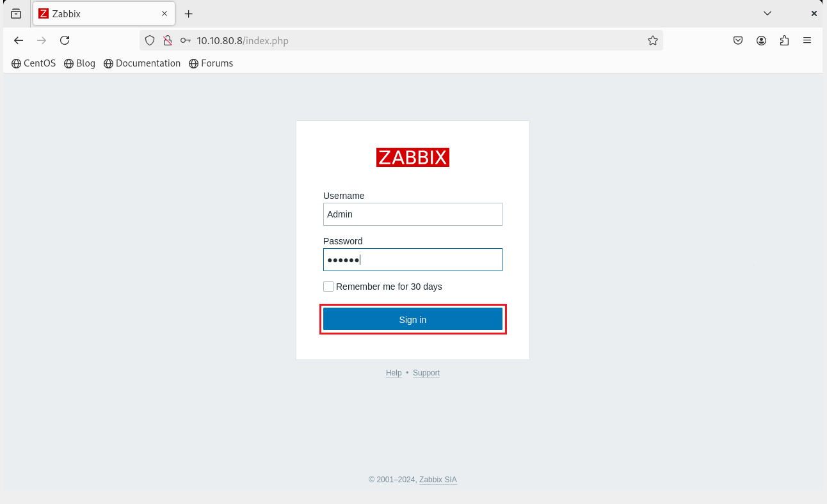Open the Firefox View icon
This screenshot has width=827, height=504.
point(16,13)
